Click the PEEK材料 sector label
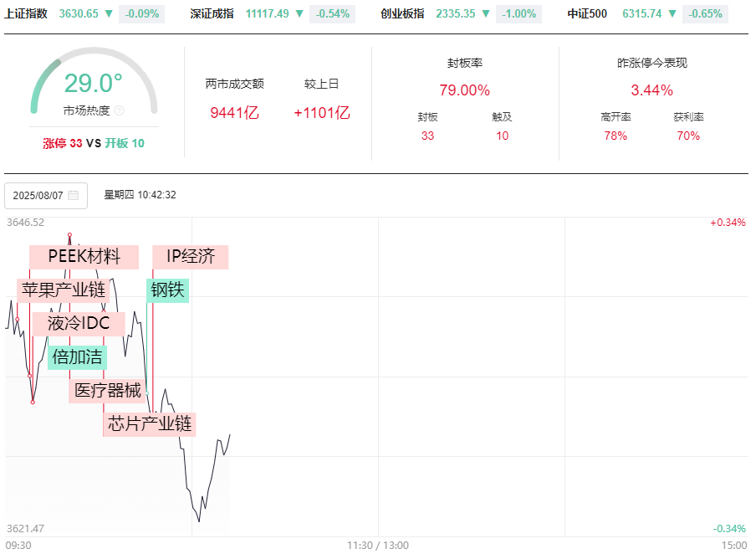The height and width of the screenshot is (554, 756). pyautogui.click(x=84, y=257)
